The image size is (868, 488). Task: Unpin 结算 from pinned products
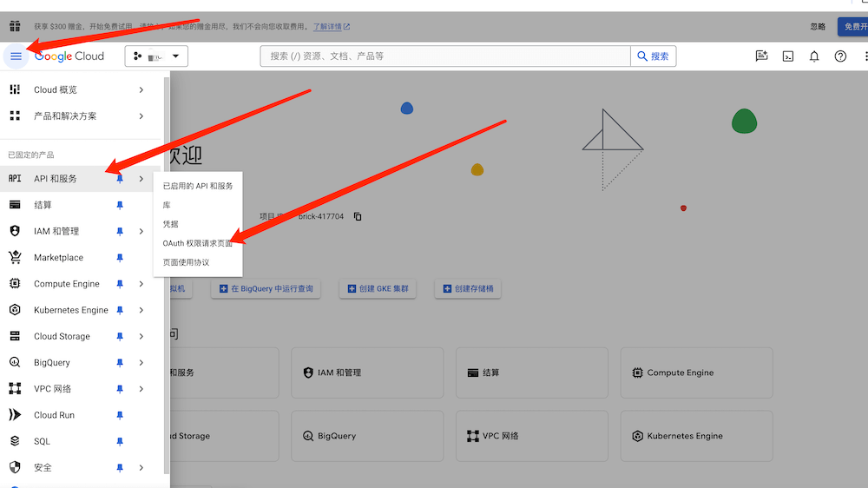pos(120,205)
